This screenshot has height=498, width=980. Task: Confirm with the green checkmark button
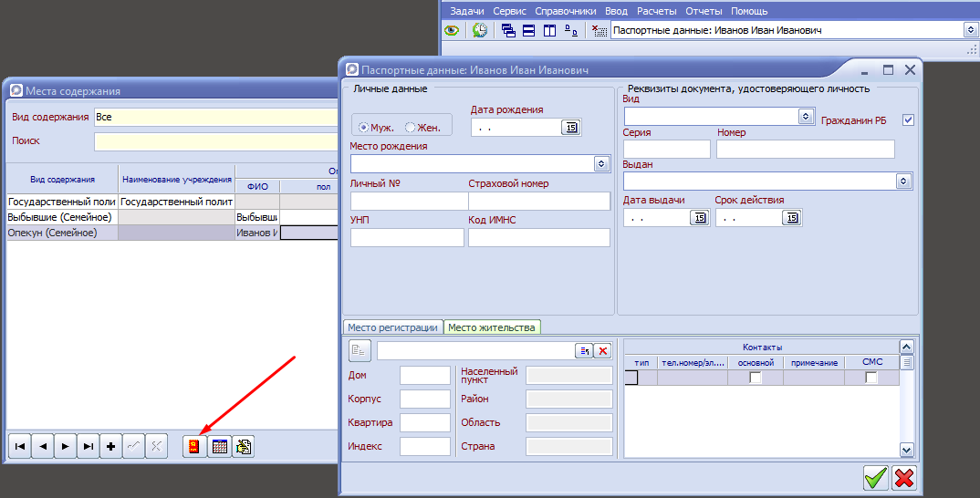point(876,477)
